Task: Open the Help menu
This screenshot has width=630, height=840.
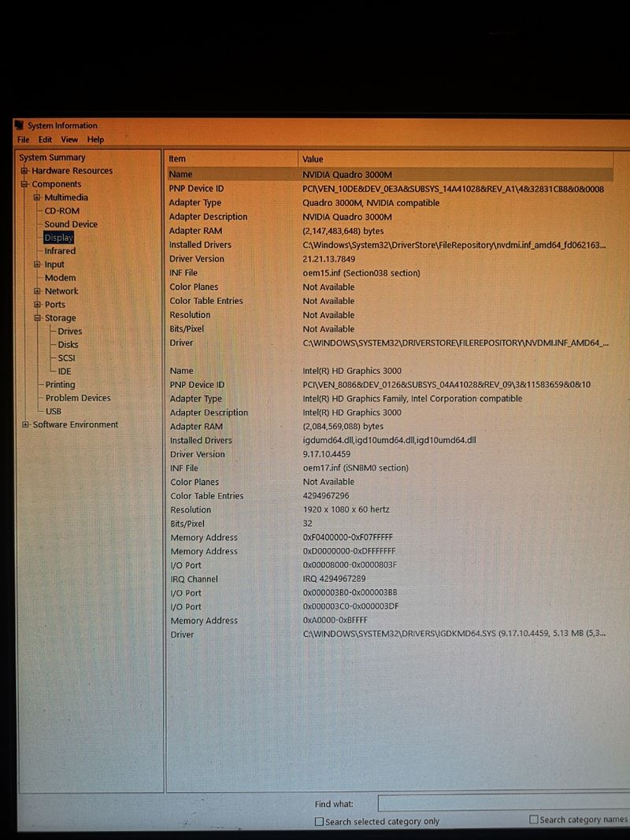Action: 95,139
